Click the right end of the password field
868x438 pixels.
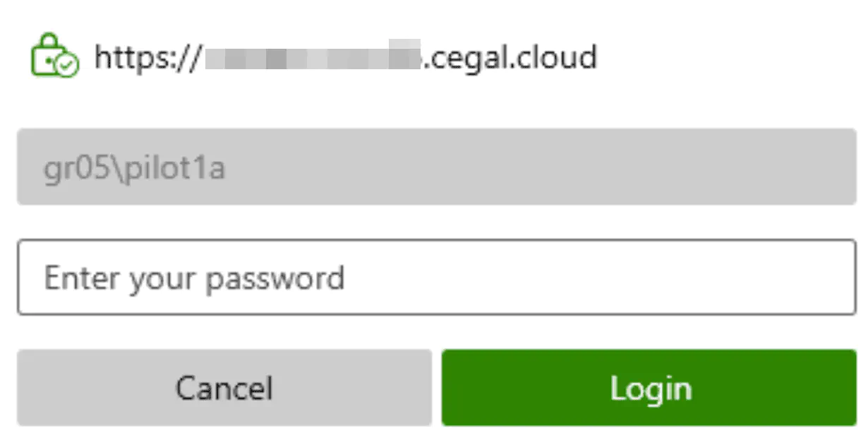pyautogui.click(x=833, y=278)
